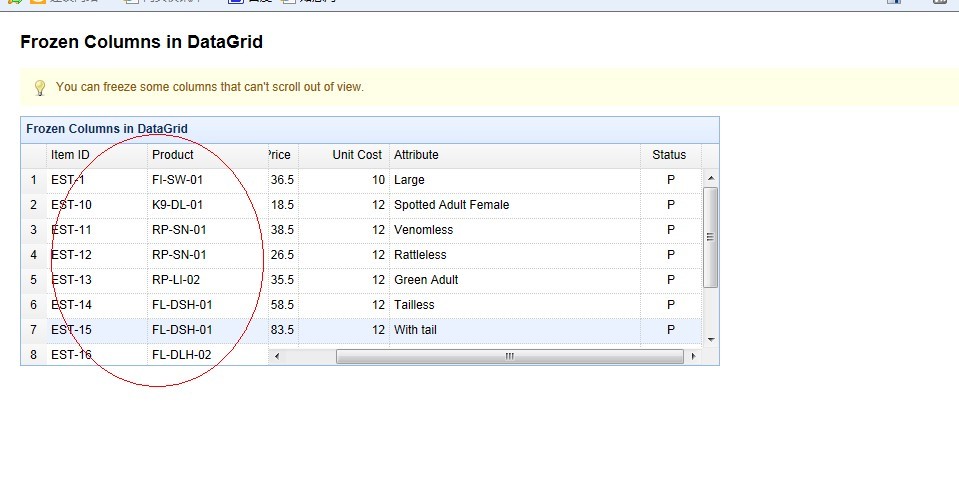959x485 pixels.
Task: Click the Tailless attribute cell
Action: [414, 305]
